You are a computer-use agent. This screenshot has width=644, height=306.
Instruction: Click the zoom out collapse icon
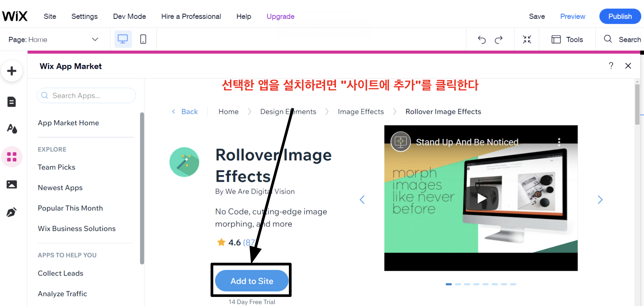coord(527,39)
